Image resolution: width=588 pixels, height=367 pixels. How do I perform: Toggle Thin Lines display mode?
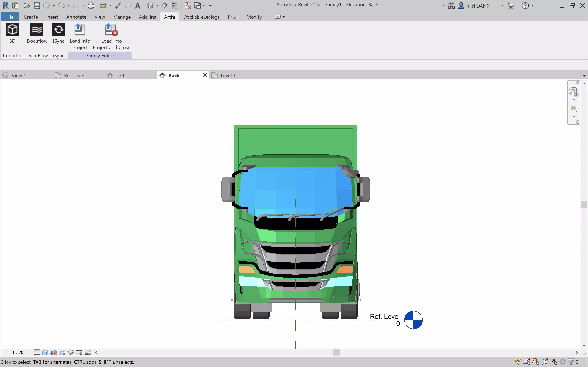click(175, 5)
